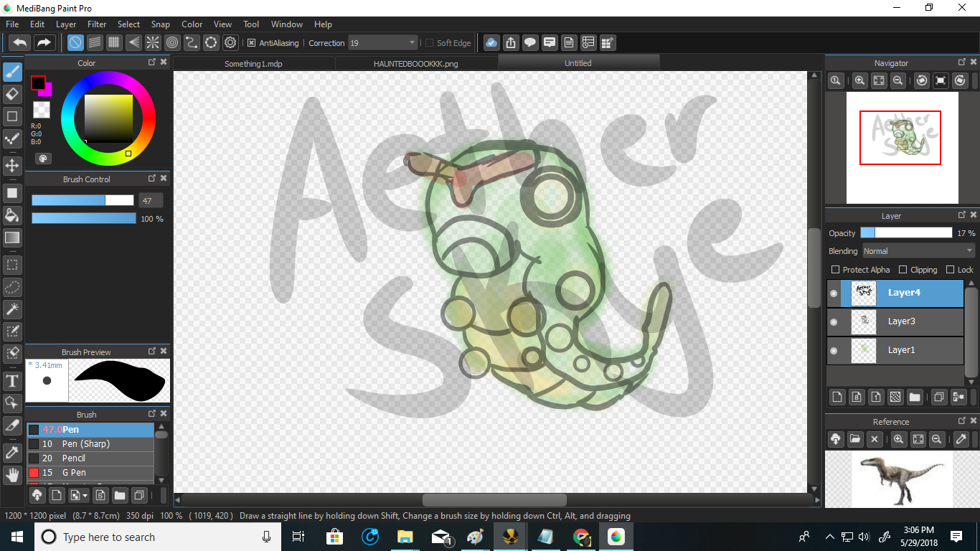Choose the Gradient tool
This screenshot has width=980, height=551.
pyautogui.click(x=12, y=237)
